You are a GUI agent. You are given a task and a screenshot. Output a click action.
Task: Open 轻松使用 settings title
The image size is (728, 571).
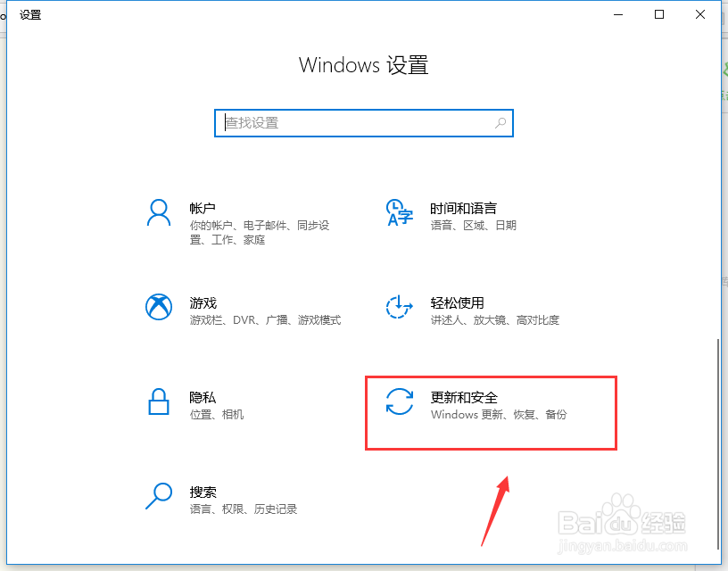[457, 303]
